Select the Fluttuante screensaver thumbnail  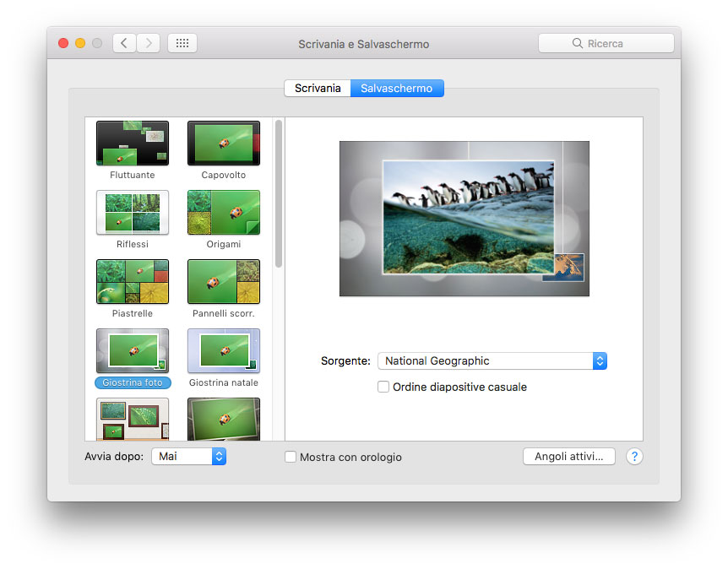click(x=133, y=143)
